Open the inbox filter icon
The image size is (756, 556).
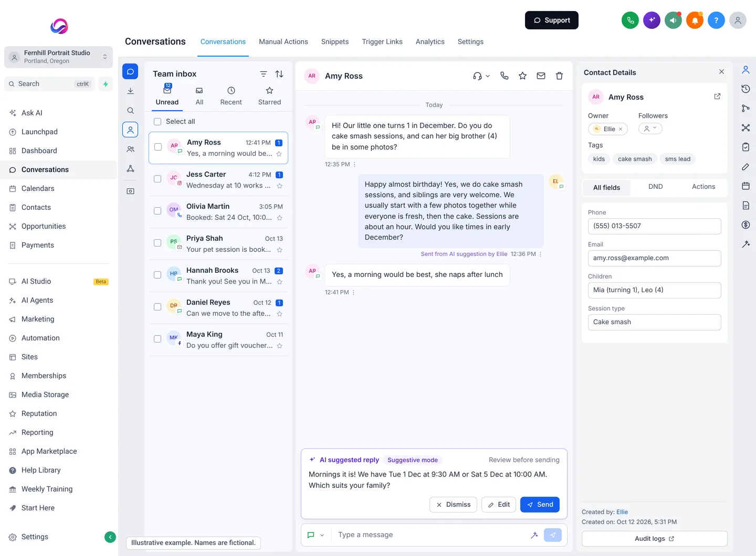coord(264,74)
